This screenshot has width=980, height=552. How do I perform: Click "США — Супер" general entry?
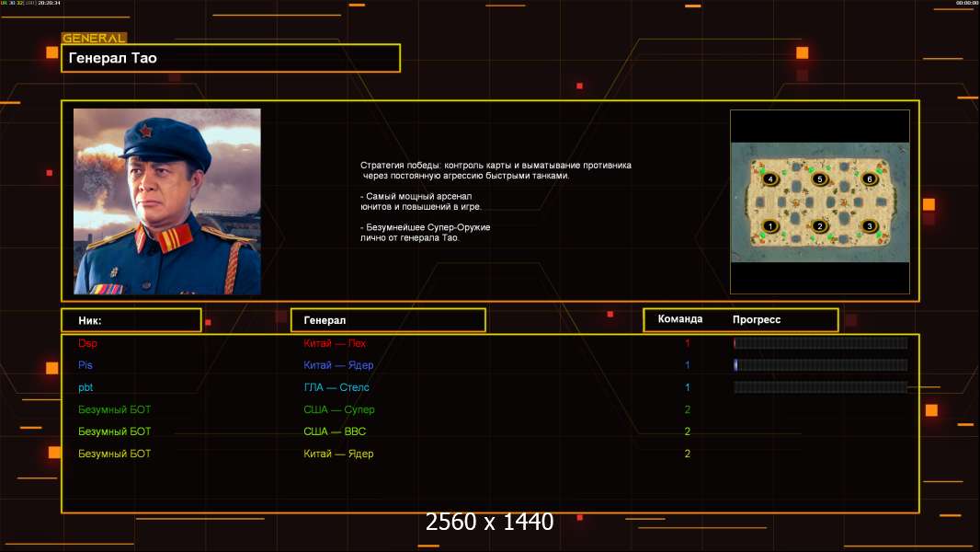tap(339, 409)
